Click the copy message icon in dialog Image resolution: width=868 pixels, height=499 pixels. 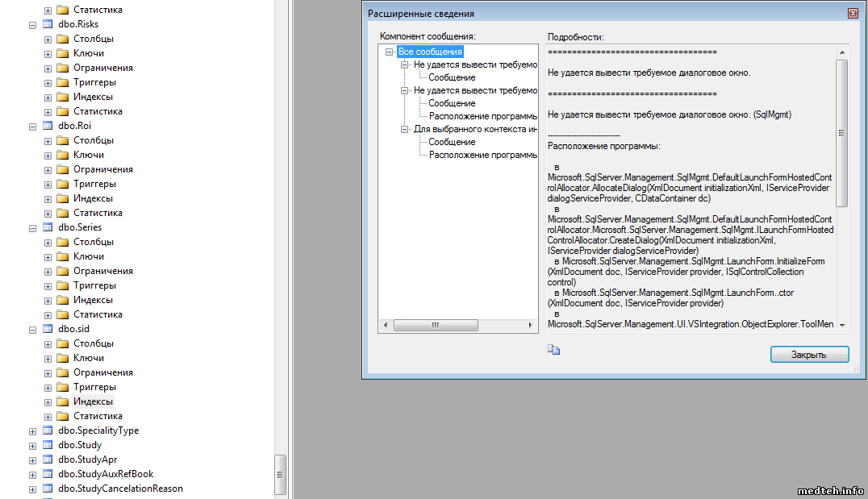[x=553, y=349]
